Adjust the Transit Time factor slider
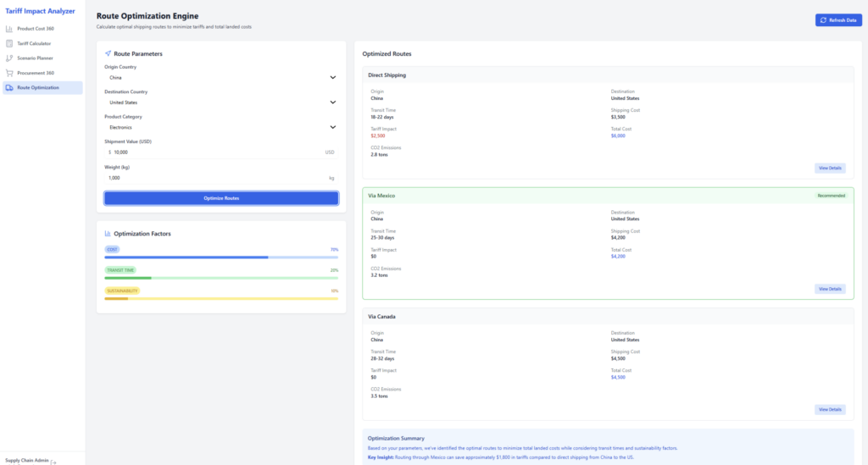This screenshot has width=868, height=465. click(220, 277)
